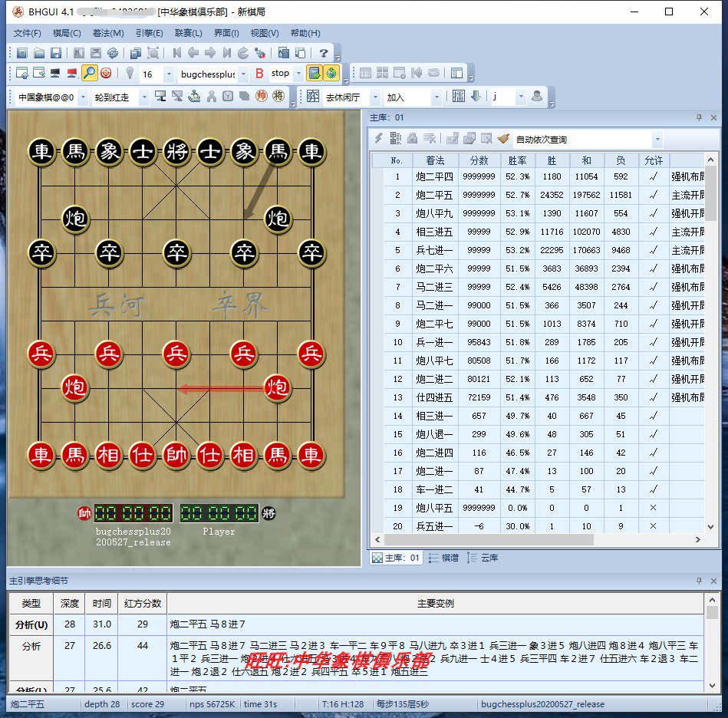This screenshot has height=718, width=728.
Task: Sort the table by 胜率 column header
Action: coord(517,160)
